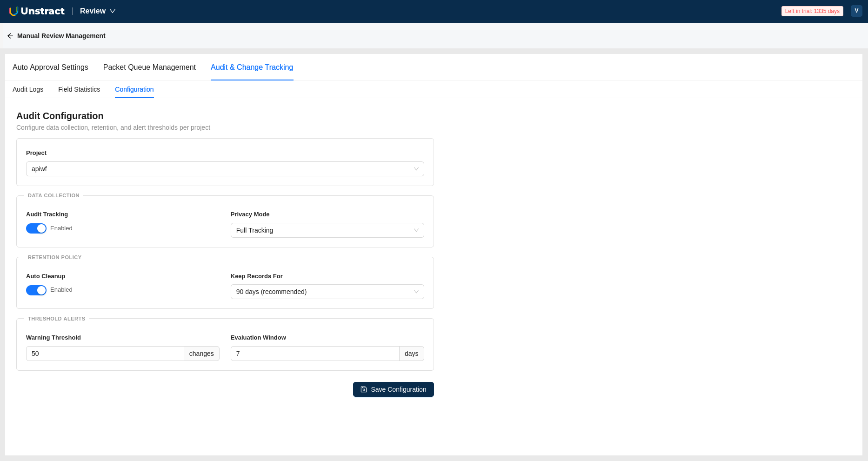Click the trial days remaining badge

(812, 11)
